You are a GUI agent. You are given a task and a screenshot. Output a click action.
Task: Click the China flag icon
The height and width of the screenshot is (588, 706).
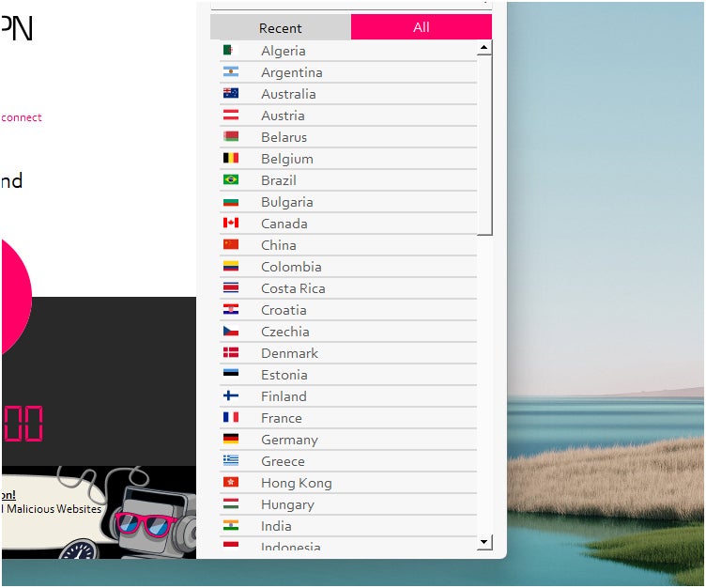[x=231, y=244]
